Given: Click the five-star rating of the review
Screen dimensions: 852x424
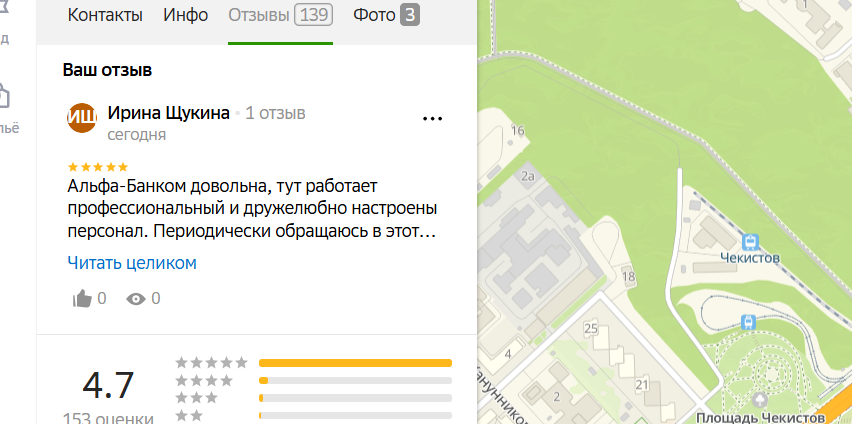Looking at the screenshot, I should (x=98, y=167).
